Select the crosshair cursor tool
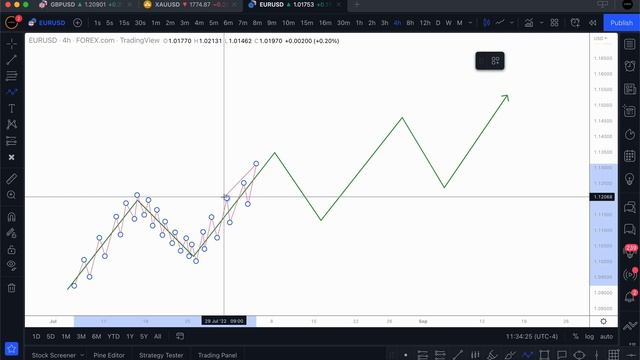640x360 pixels. [x=11, y=43]
